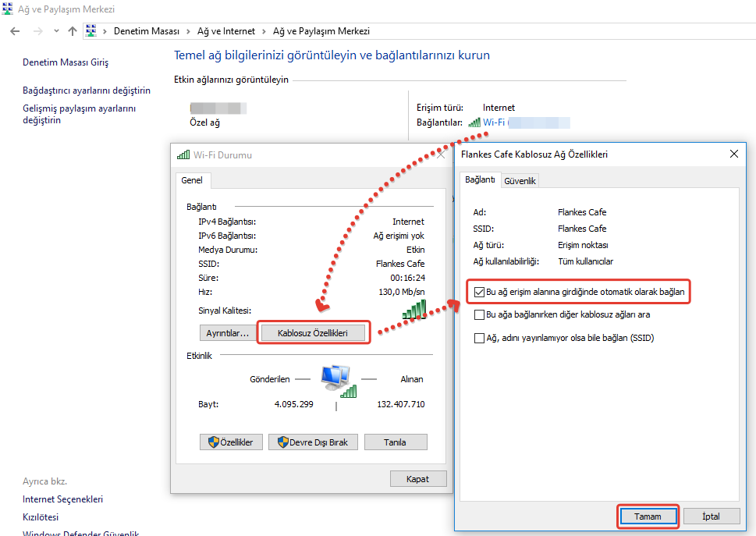Switch to the Güvenlik tab
Screen dimensions: 756x536
click(520, 181)
